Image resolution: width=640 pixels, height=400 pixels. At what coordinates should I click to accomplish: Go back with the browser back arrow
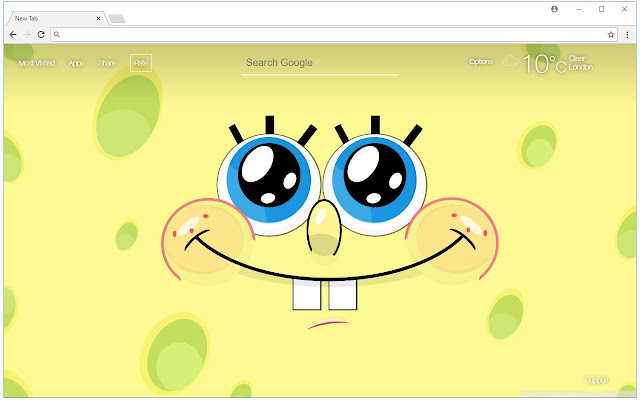[x=13, y=35]
